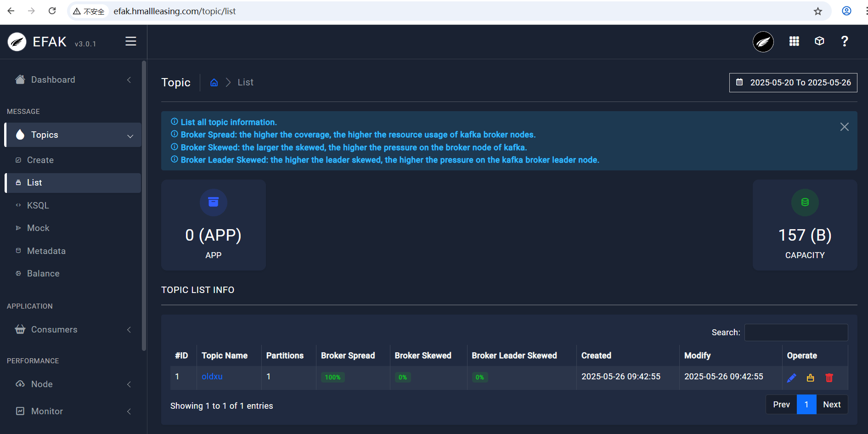Viewport: 868px width, 434px height.
Task: Bookmark page with the star icon
Action: coord(818,11)
